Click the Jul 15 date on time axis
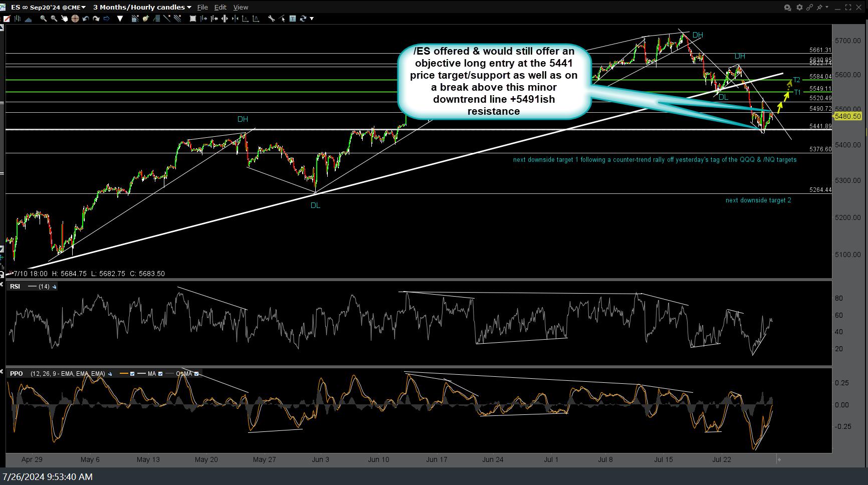 click(x=664, y=459)
